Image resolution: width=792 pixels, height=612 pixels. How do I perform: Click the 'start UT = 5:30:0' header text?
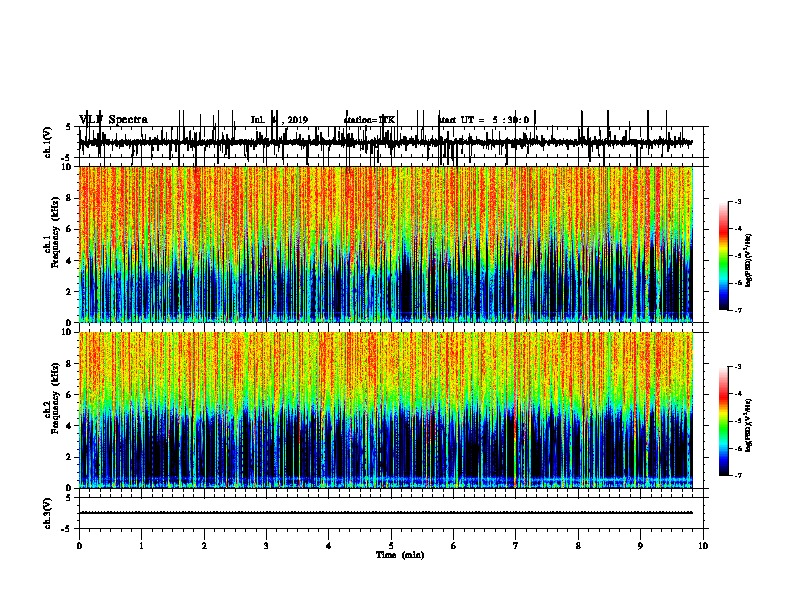484,120
